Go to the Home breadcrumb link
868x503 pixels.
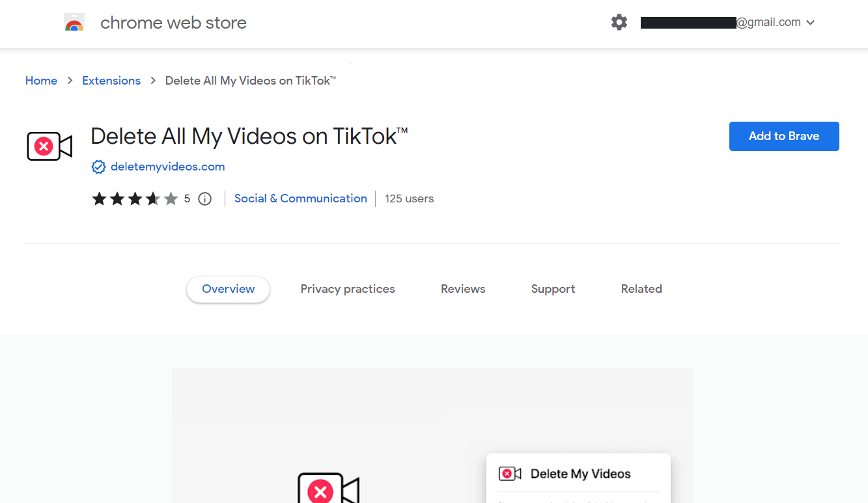point(41,81)
